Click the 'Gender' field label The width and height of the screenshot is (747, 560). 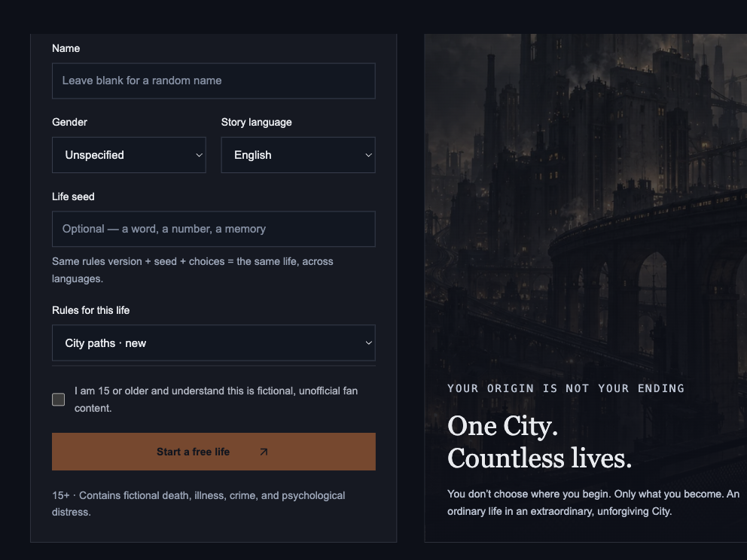[x=69, y=123]
